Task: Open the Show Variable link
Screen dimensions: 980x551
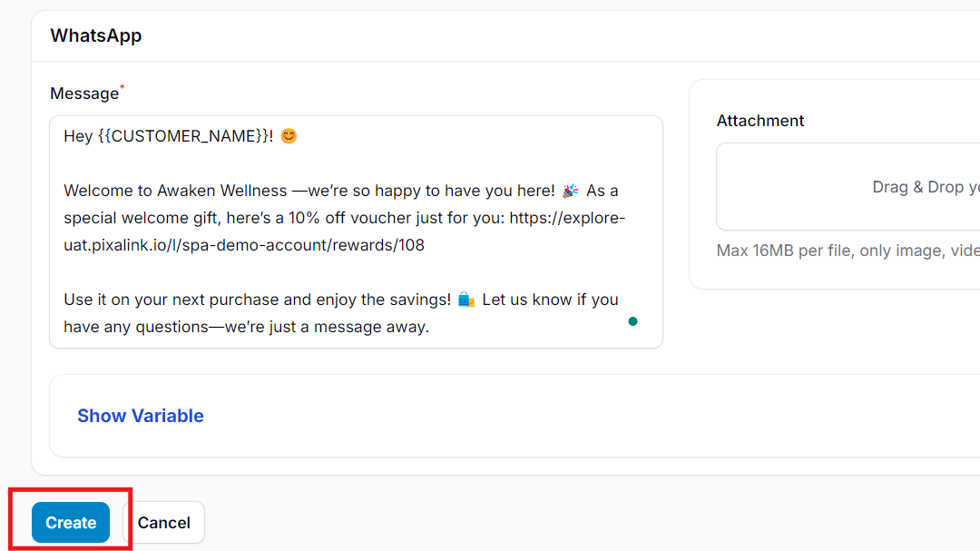Action: [x=141, y=416]
